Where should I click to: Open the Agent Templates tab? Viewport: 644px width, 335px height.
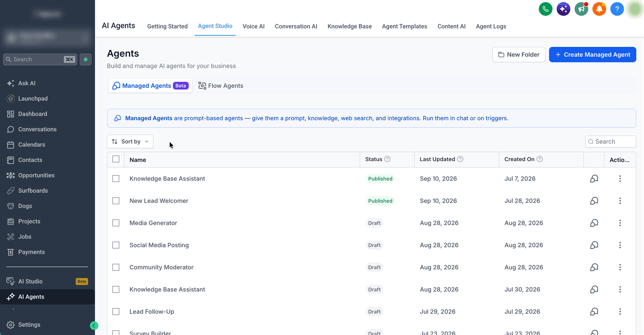coord(405,26)
